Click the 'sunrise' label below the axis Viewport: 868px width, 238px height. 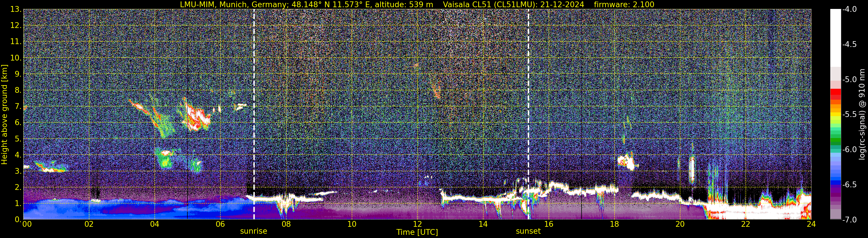click(253, 231)
